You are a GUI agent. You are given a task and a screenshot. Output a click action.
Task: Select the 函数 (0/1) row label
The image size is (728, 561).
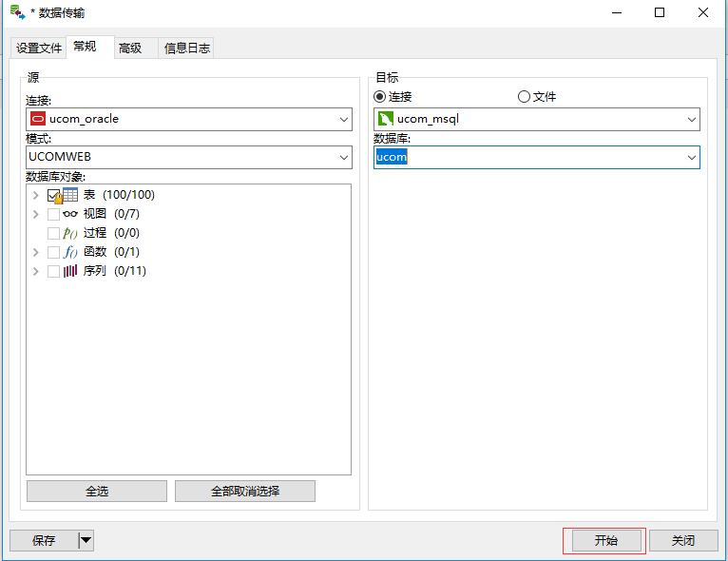point(111,252)
